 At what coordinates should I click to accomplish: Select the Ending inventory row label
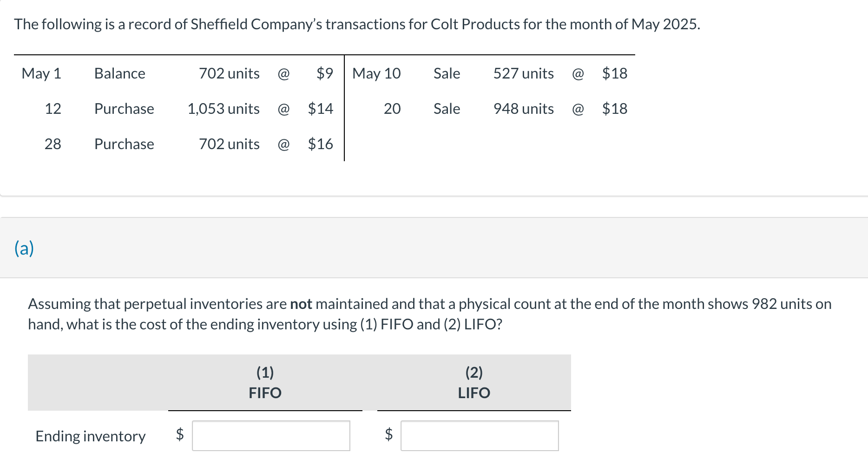(x=91, y=436)
